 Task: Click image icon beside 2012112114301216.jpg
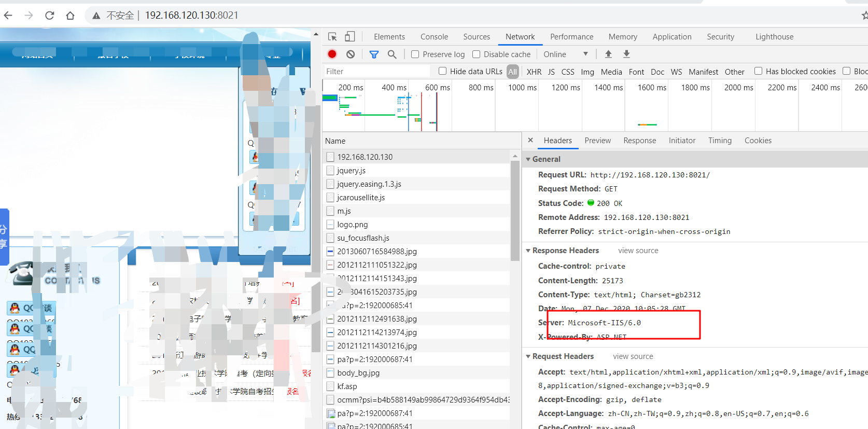(330, 345)
